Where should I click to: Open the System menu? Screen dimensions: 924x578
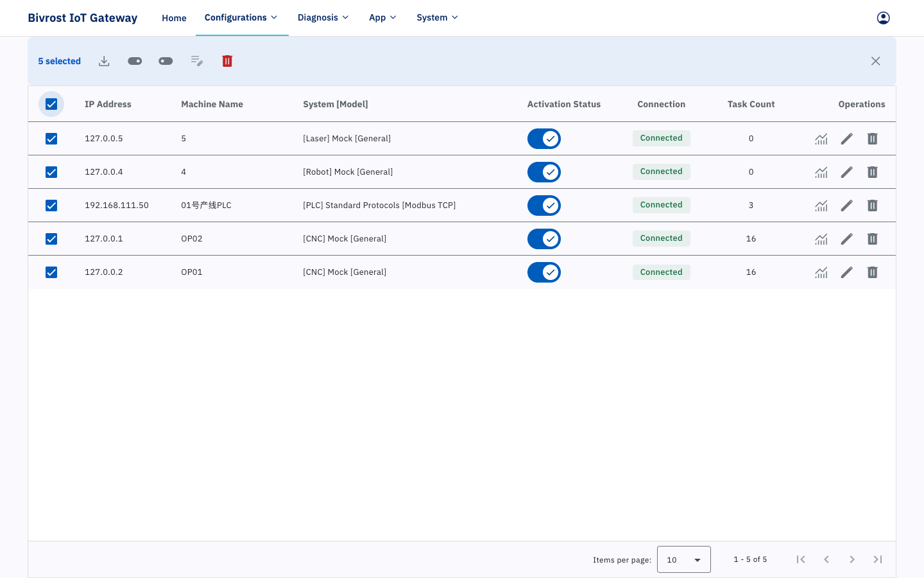pos(438,17)
